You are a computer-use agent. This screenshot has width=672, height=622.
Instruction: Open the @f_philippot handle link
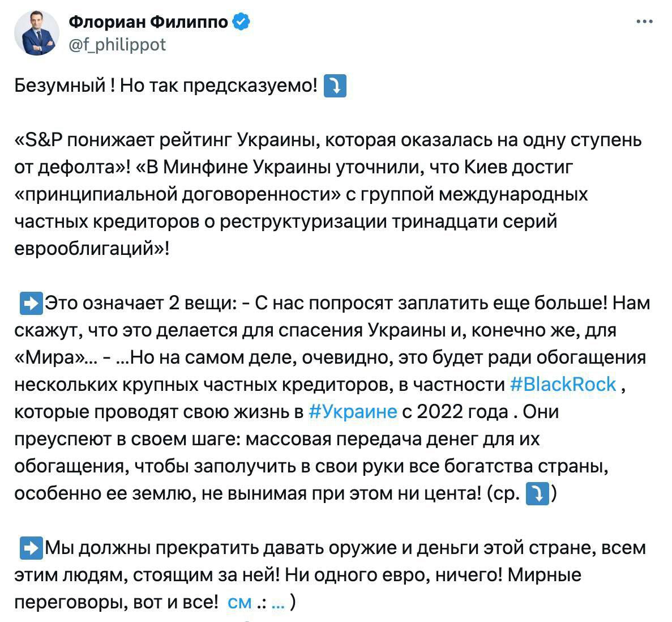click(117, 44)
